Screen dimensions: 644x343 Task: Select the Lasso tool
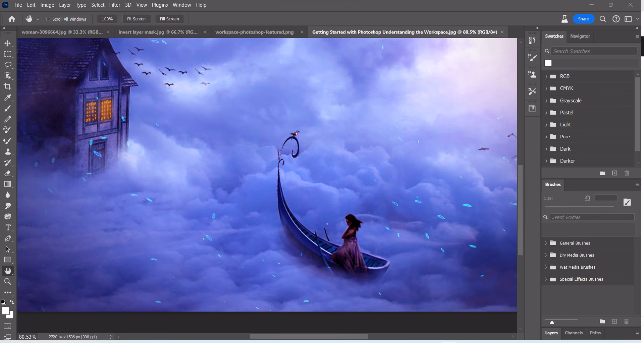[7, 65]
